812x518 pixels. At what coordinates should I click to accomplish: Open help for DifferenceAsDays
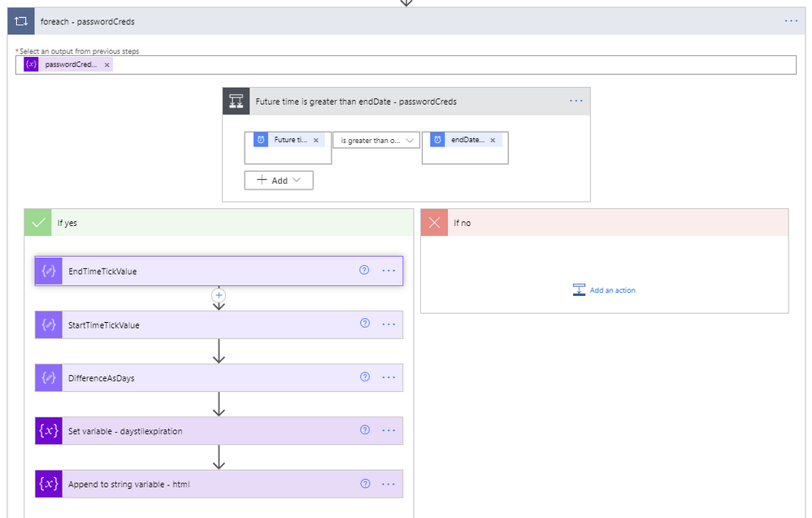365,377
